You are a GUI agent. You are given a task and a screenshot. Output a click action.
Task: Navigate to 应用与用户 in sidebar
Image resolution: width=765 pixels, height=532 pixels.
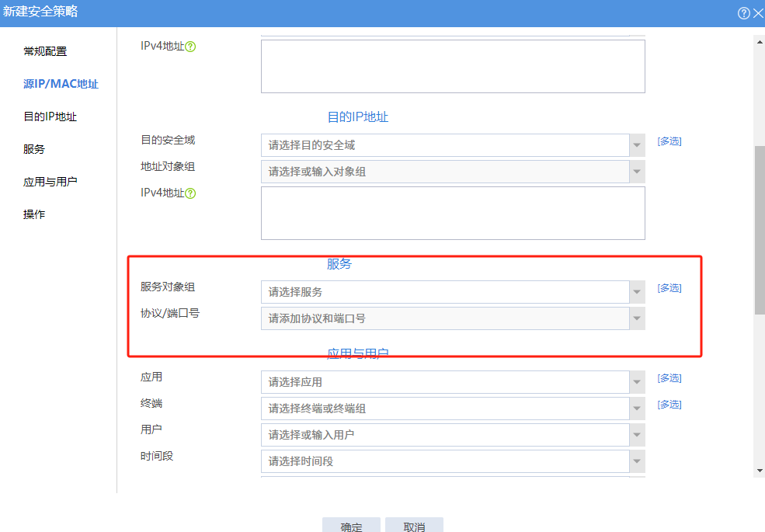(50, 182)
